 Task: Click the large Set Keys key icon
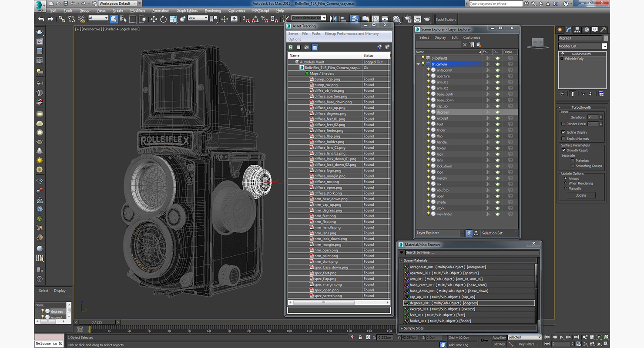(484, 340)
